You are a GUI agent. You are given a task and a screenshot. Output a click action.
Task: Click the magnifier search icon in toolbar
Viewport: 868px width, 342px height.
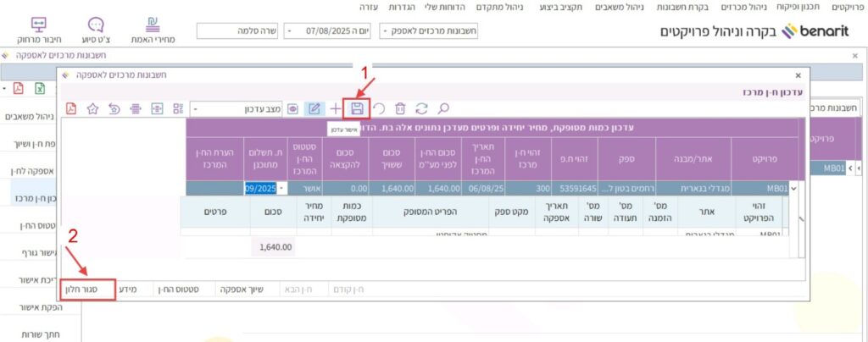442,108
